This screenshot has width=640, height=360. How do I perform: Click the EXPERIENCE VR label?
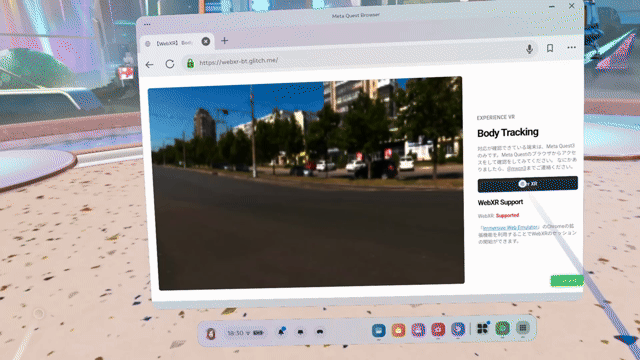coord(496,117)
